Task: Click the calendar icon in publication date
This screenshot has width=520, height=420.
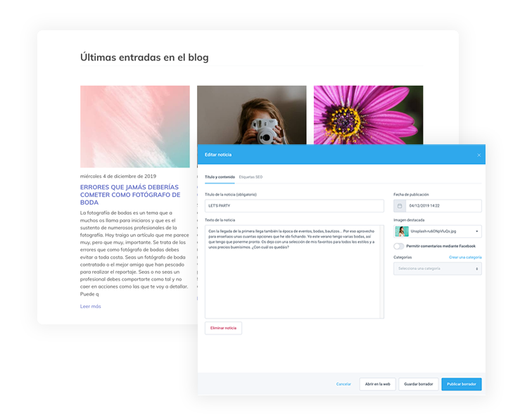Action: [x=400, y=206]
